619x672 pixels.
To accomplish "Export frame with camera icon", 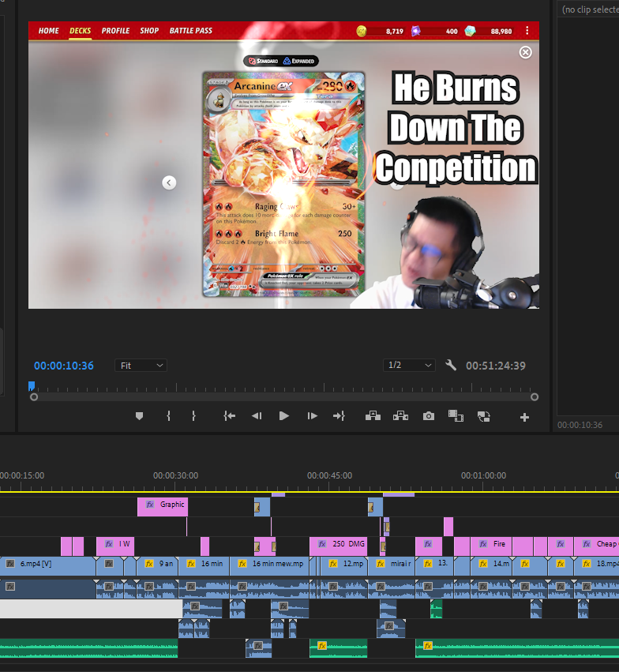I will pyautogui.click(x=429, y=416).
